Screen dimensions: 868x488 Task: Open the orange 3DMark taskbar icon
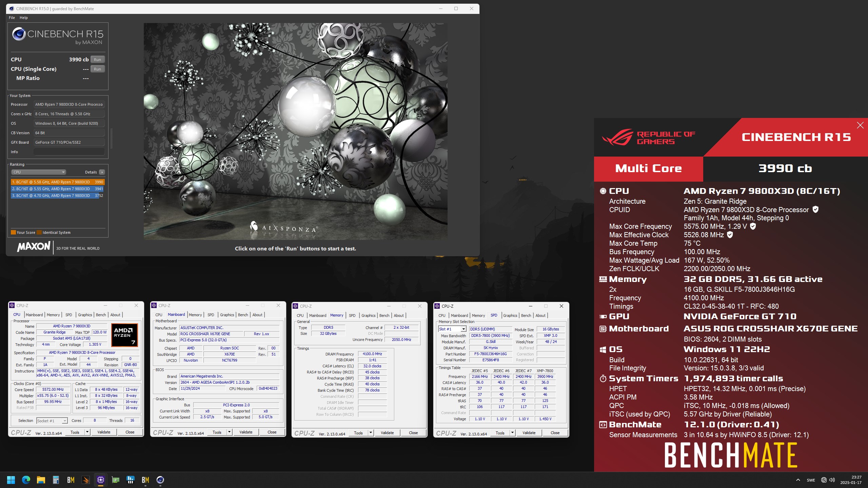[86, 480]
